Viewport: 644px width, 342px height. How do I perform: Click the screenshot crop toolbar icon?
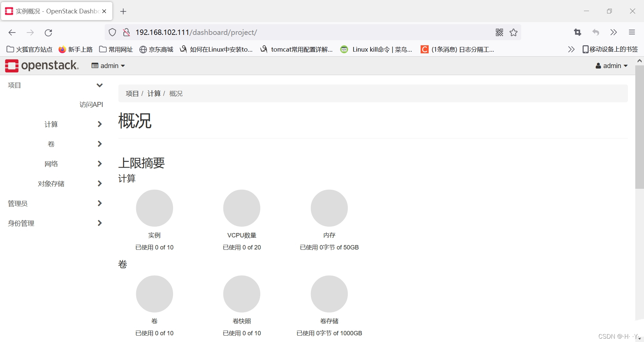(x=577, y=32)
